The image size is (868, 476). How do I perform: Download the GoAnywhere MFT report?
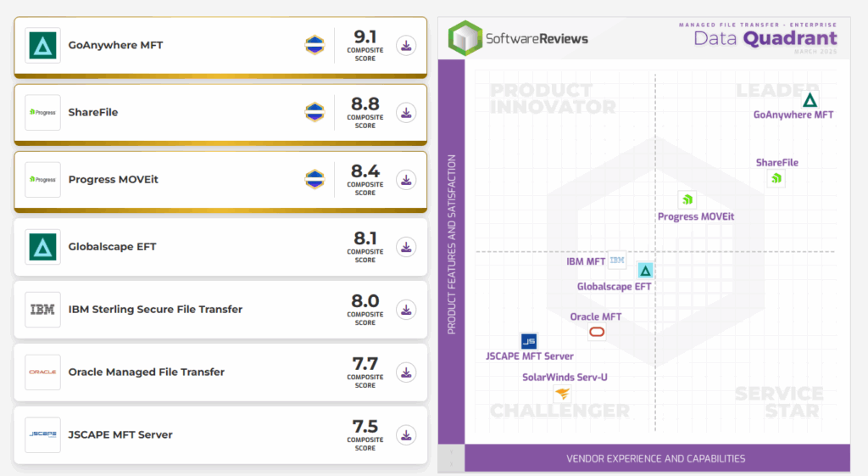click(406, 46)
